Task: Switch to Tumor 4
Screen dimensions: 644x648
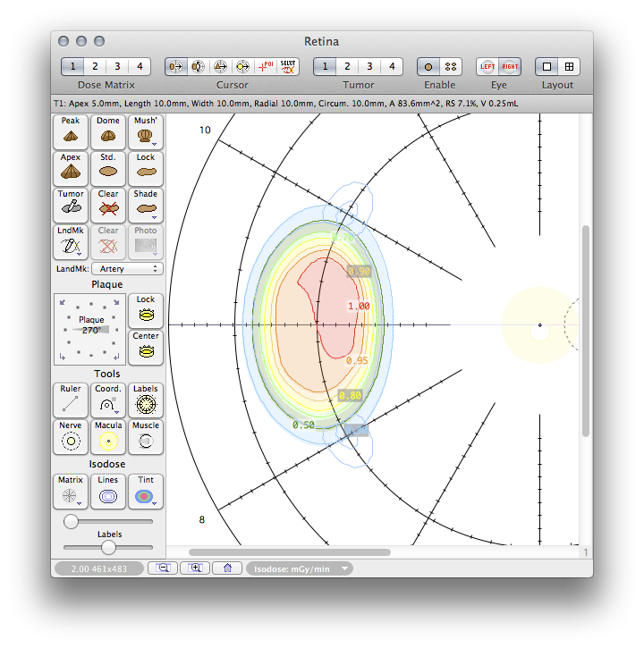Action: click(392, 66)
